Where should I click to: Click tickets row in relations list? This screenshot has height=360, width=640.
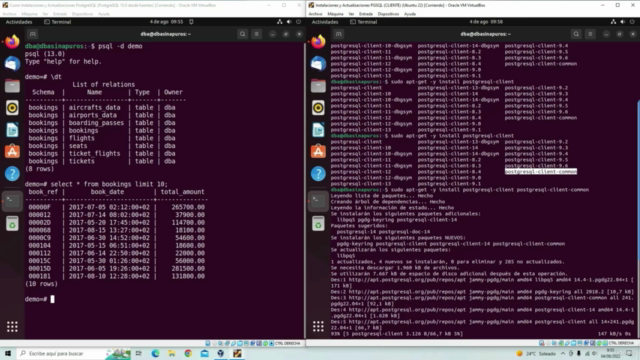pyautogui.click(x=102, y=161)
